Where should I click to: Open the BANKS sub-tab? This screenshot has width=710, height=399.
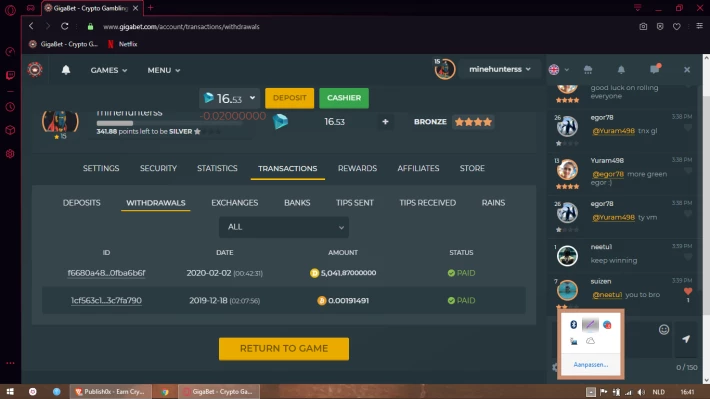[297, 203]
